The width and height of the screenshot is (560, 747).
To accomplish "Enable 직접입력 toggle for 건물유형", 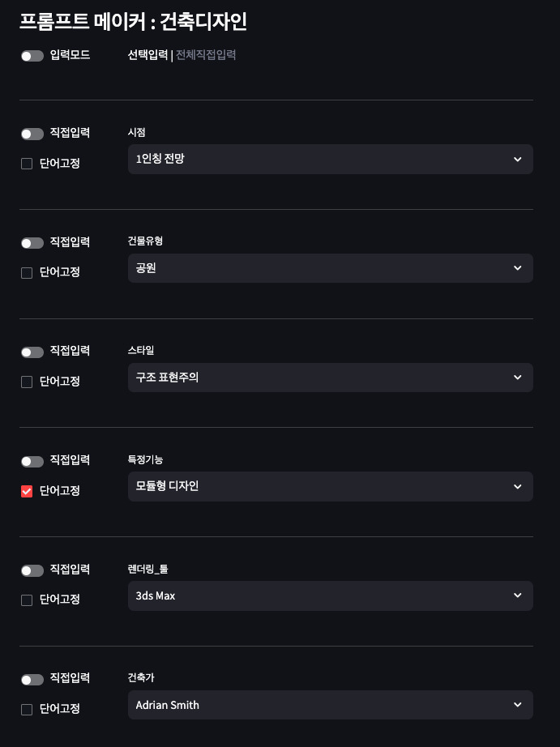I will pos(32,243).
